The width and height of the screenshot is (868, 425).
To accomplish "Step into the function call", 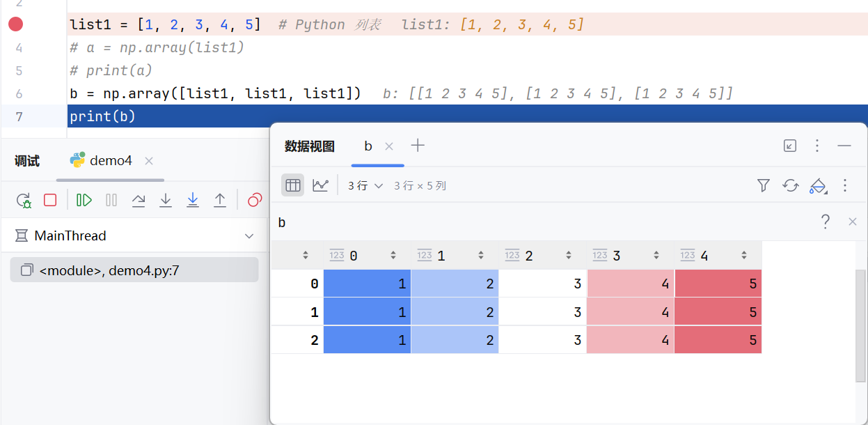I will [166, 200].
